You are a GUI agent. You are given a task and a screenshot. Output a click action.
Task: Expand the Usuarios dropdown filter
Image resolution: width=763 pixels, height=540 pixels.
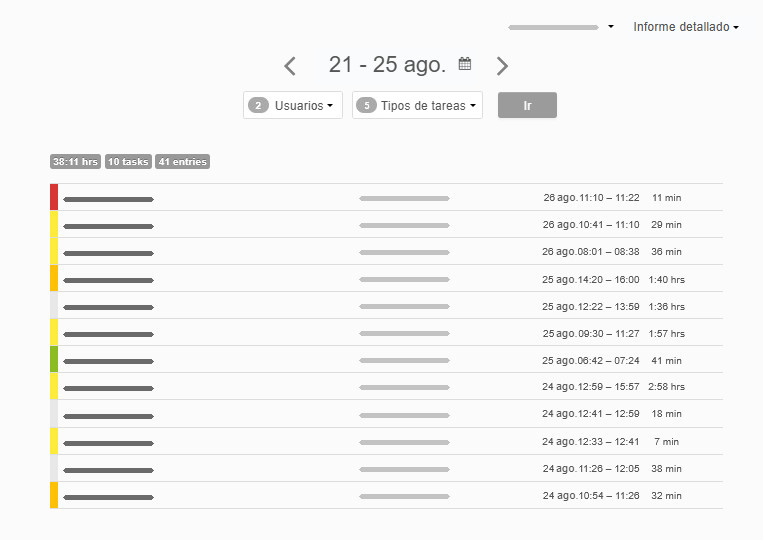click(293, 105)
